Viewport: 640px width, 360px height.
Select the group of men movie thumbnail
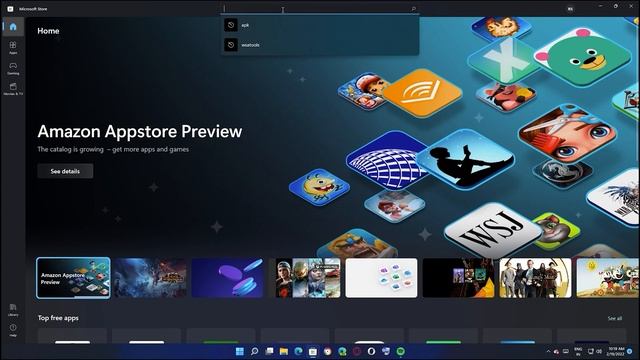[x=536, y=278]
